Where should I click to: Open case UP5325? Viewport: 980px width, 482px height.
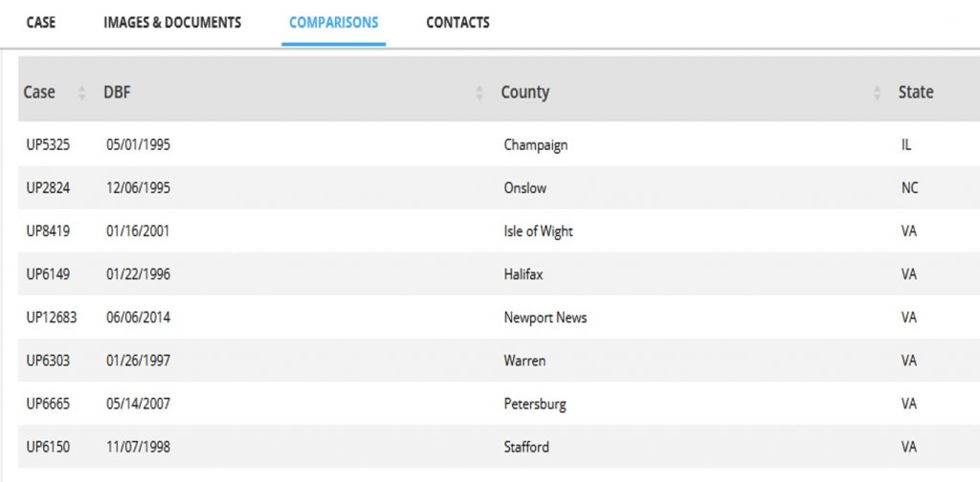pyautogui.click(x=48, y=145)
